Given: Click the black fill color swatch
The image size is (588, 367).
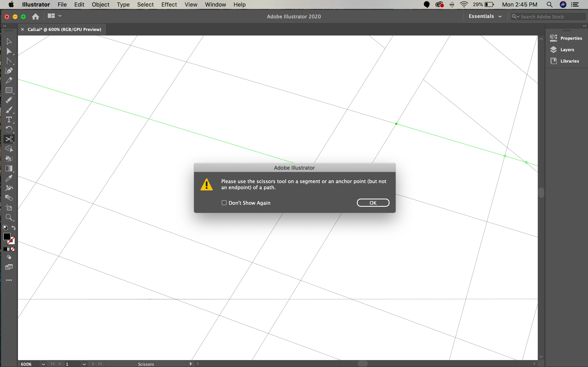Looking at the screenshot, I should [x=7, y=237].
